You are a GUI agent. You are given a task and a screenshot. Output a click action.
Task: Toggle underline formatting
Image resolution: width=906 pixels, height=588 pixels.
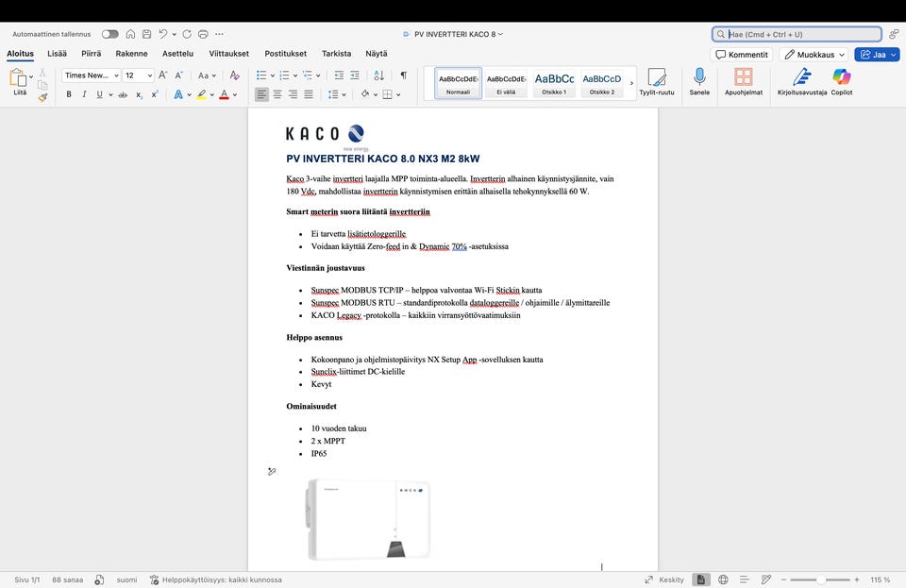coord(99,94)
